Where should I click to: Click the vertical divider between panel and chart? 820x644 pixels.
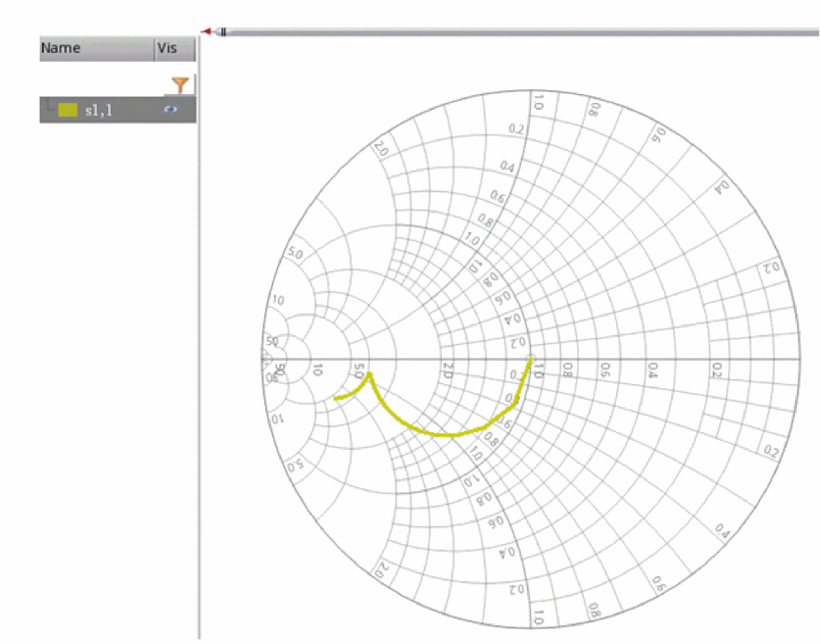pyautogui.click(x=199, y=330)
